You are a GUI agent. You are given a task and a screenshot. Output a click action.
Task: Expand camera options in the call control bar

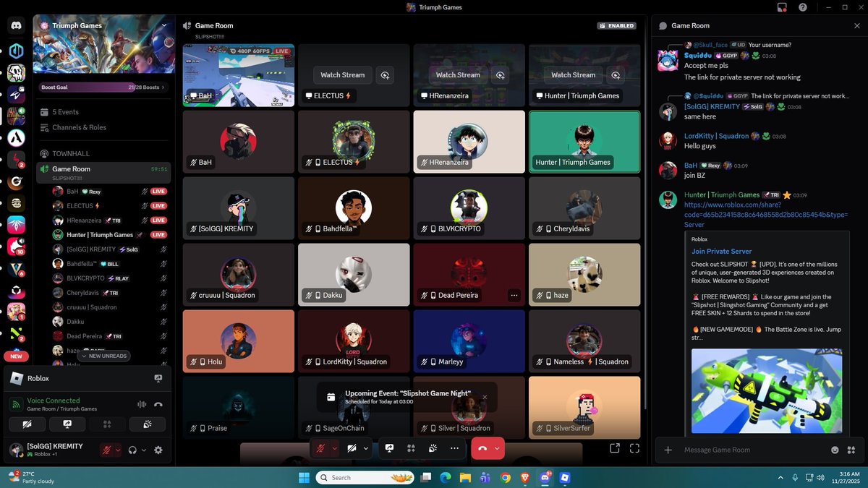point(365,448)
